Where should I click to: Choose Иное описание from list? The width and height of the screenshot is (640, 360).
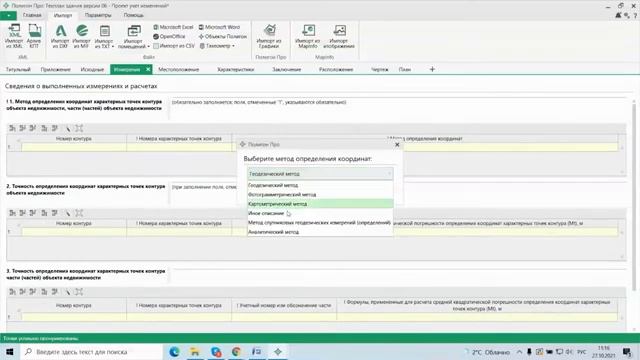click(x=320, y=213)
